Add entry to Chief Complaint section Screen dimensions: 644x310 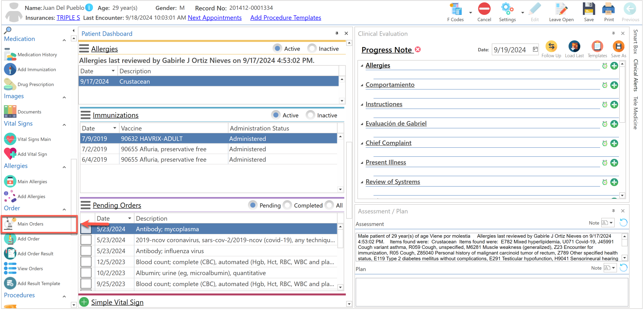coord(614,143)
